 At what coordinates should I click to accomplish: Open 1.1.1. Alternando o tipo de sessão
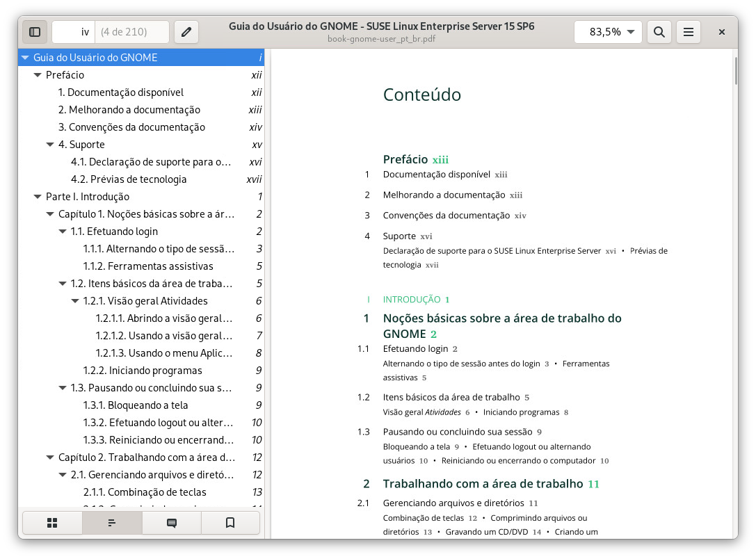[x=141, y=249]
